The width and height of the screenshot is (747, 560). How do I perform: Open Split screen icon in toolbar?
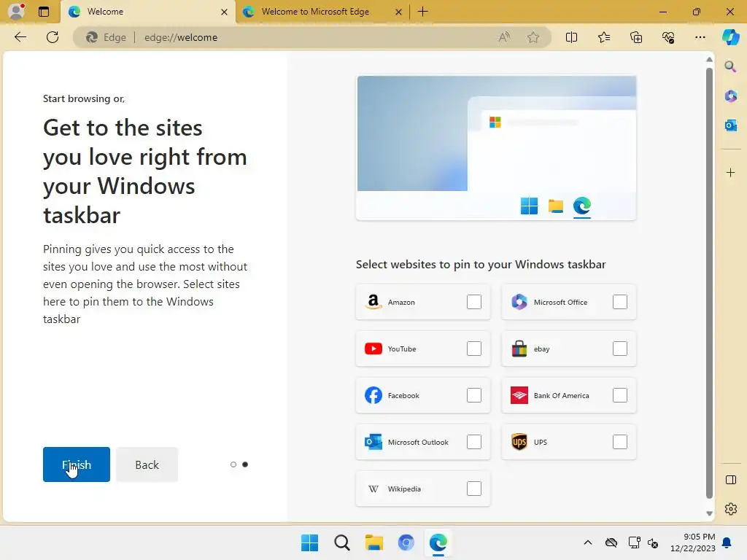[571, 37]
